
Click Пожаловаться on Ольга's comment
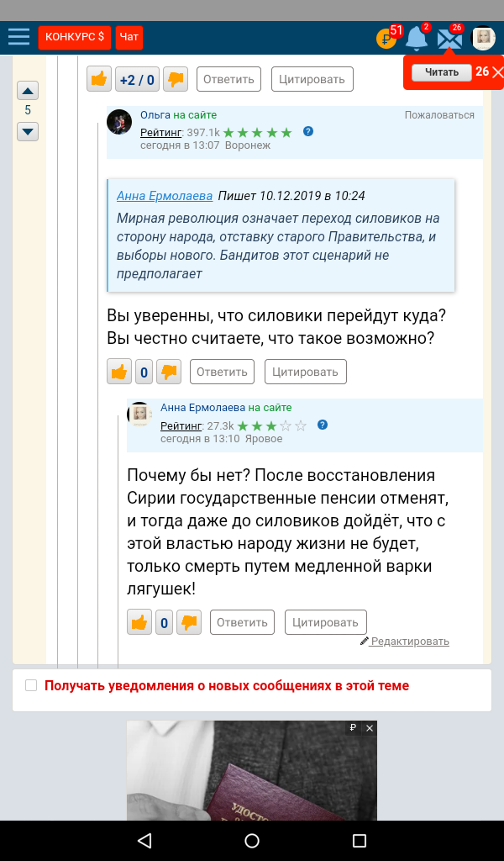439,115
